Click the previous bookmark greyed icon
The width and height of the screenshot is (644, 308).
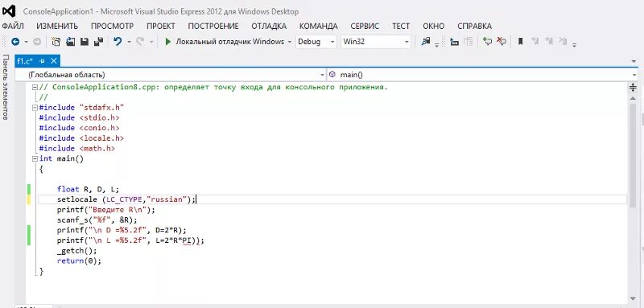[535, 42]
